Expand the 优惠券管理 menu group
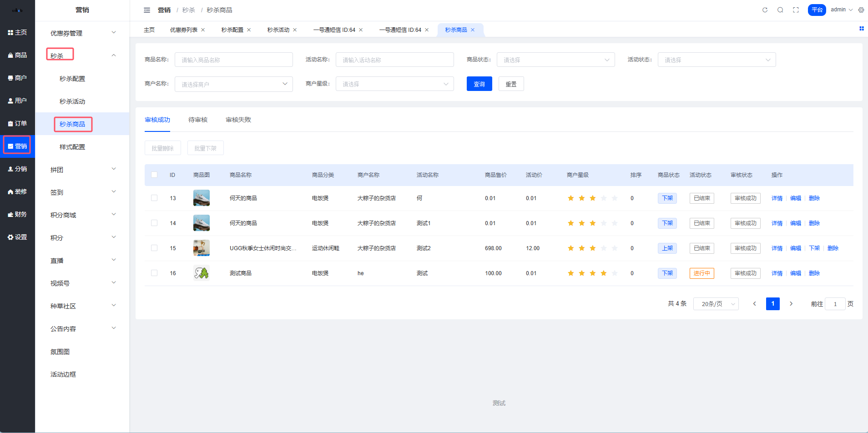Image resolution: width=868 pixels, height=433 pixels. click(x=82, y=33)
